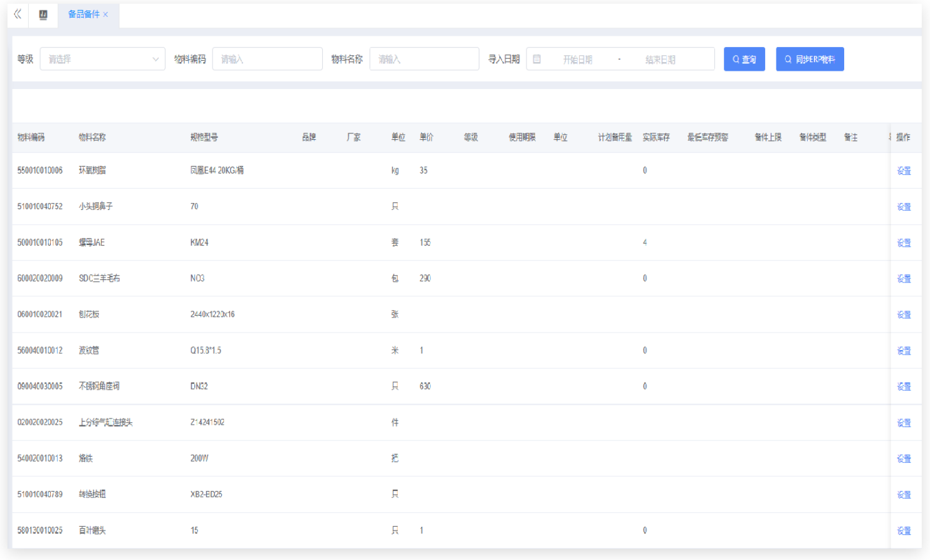The image size is (930, 560).
Task: Click the unit cell kg
Action: point(395,170)
